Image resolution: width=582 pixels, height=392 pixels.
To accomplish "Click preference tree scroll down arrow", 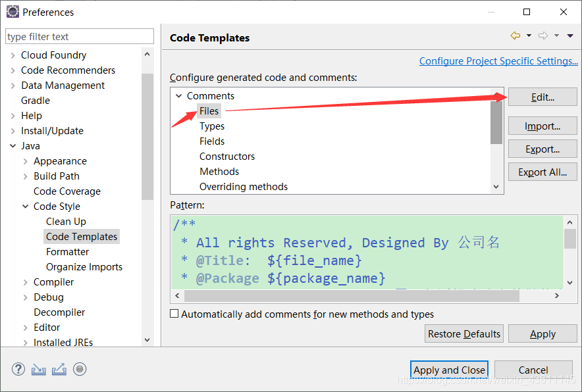I will point(147,339).
